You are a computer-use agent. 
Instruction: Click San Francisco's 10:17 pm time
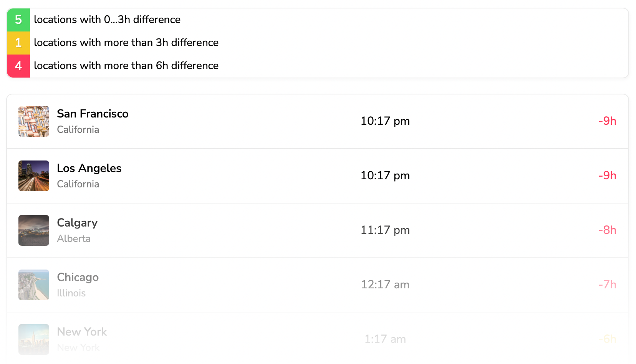[385, 121]
